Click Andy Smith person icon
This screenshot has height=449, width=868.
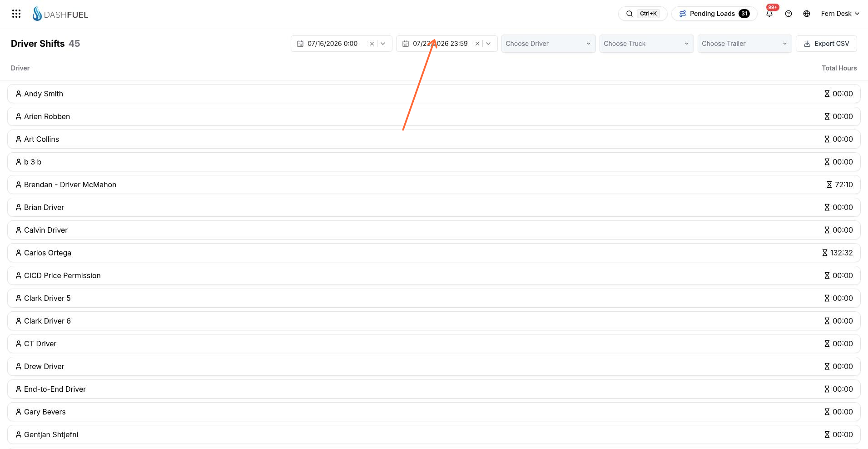[19, 94]
